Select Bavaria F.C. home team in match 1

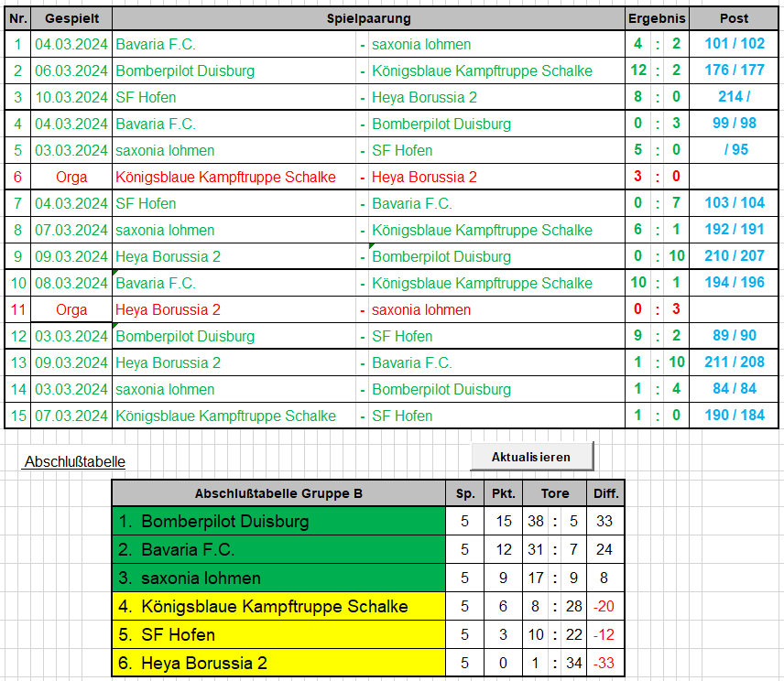[x=234, y=44]
